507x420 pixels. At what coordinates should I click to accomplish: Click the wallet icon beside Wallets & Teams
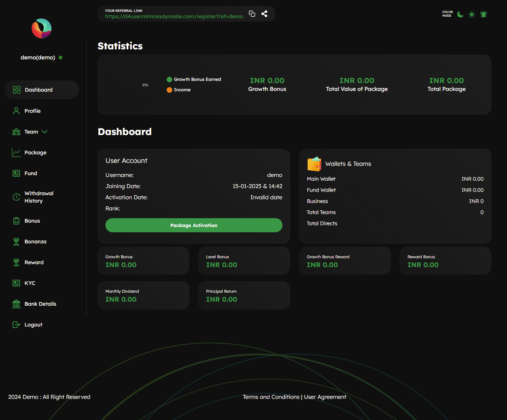(x=314, y=164)
